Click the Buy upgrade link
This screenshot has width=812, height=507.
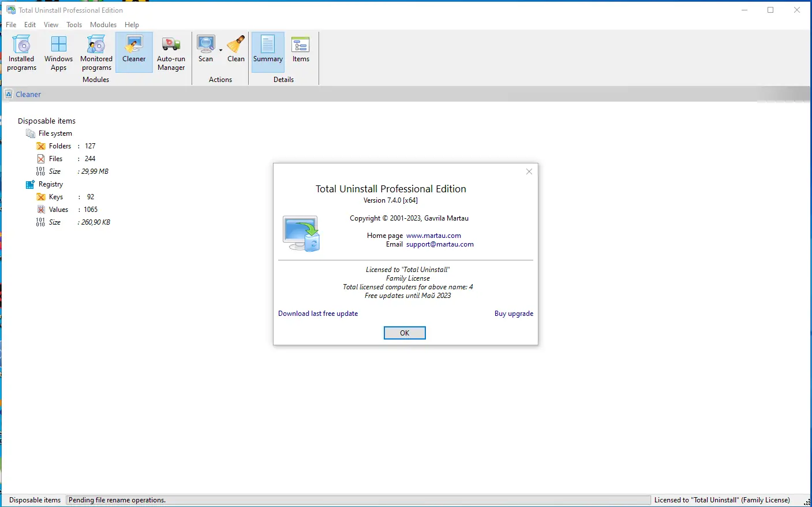(x=514, y=314)
